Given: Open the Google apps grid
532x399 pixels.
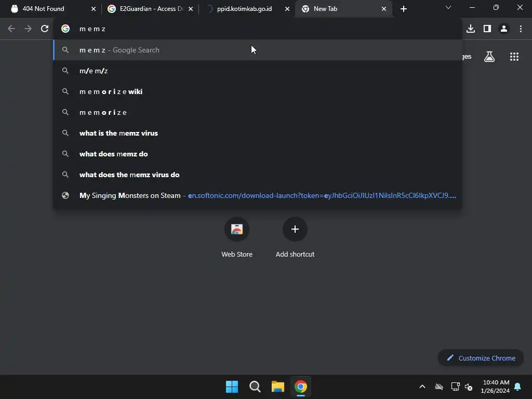Looking at the screenshot, I should [514, 57].
